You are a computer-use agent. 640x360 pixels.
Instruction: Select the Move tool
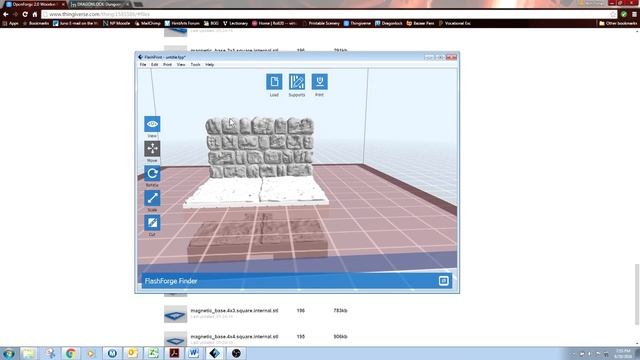pyautogui.click(x=152, y=149)
